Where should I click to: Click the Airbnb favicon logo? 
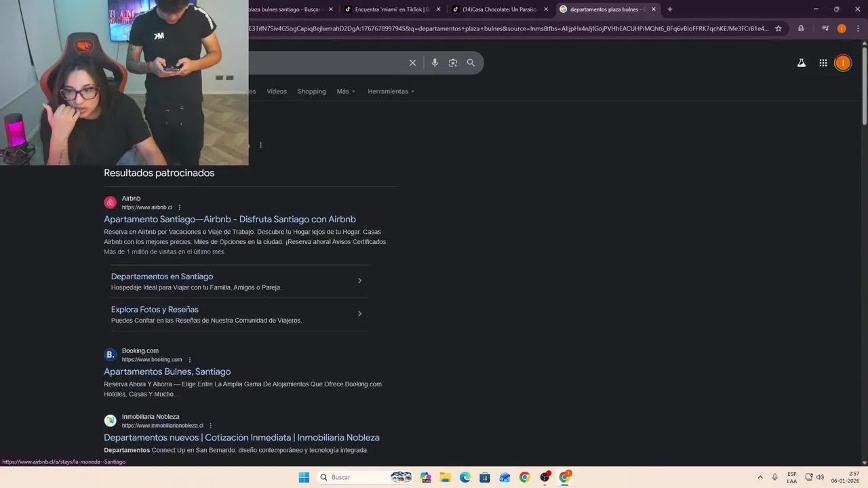tap(110, 203)
